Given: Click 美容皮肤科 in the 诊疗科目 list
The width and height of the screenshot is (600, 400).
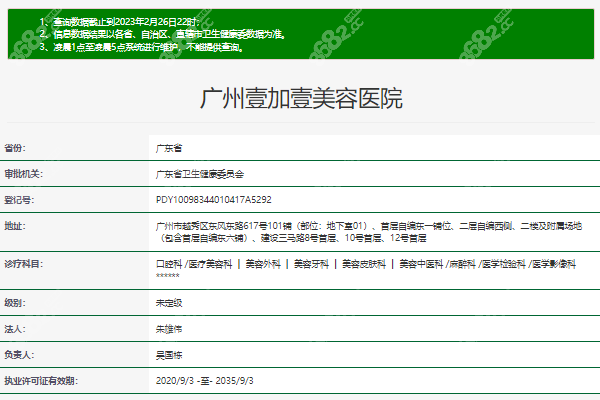Looking at the screenshot, I should (364, 264).
